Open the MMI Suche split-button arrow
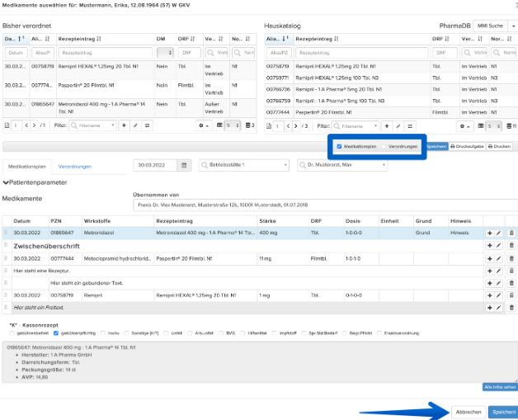 [x=513, y=26]
